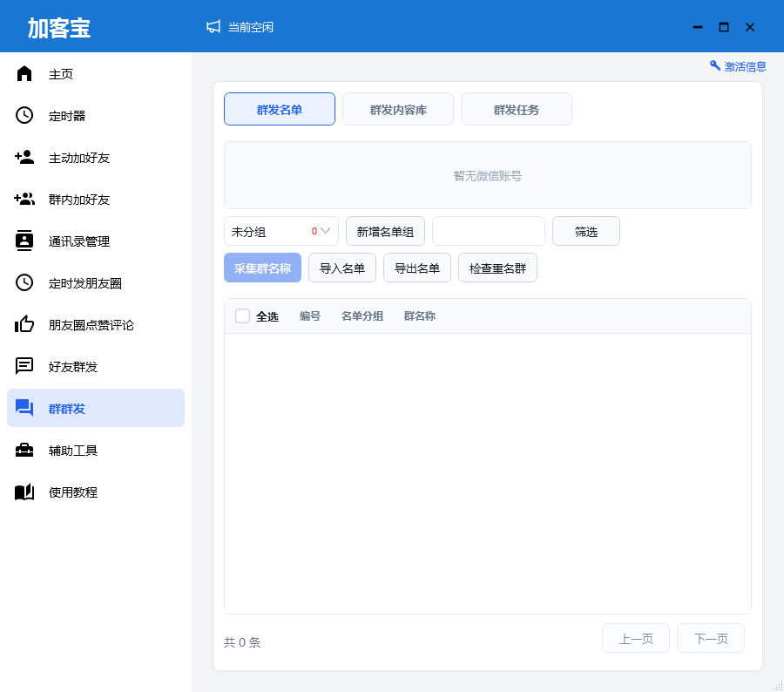Viewport: 784px width, 692px height.
Task: Click the 导出名单 button
Action: coord(417,268)
